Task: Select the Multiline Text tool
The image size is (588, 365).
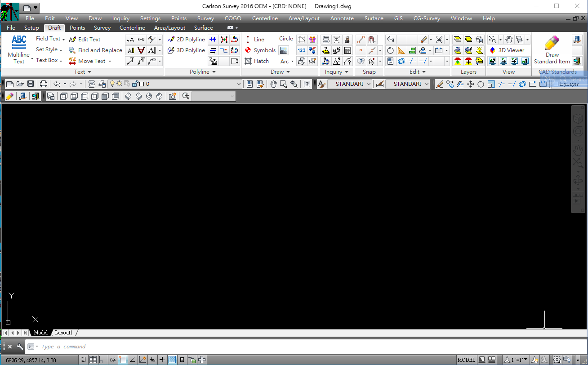Action: [18, 49]
